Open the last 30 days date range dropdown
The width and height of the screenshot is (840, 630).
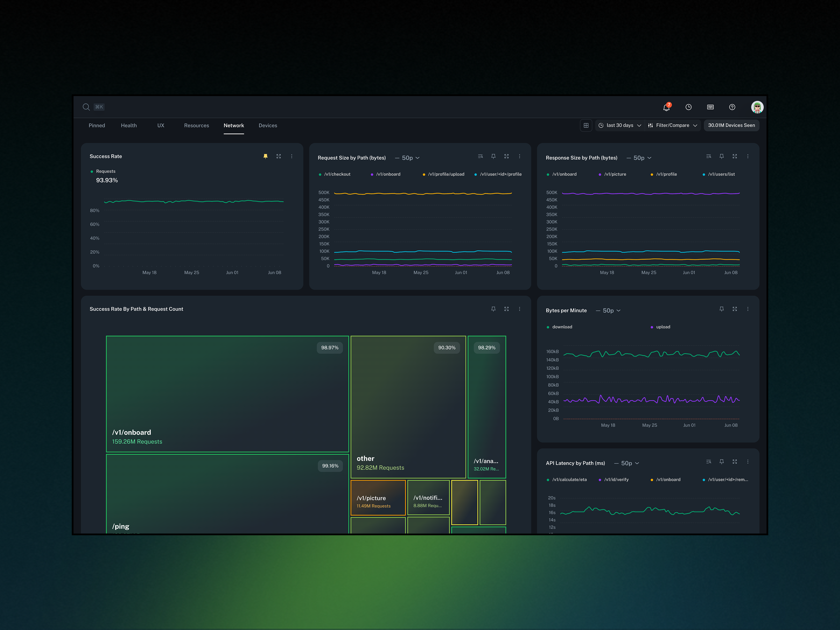(x=620, y=125)
